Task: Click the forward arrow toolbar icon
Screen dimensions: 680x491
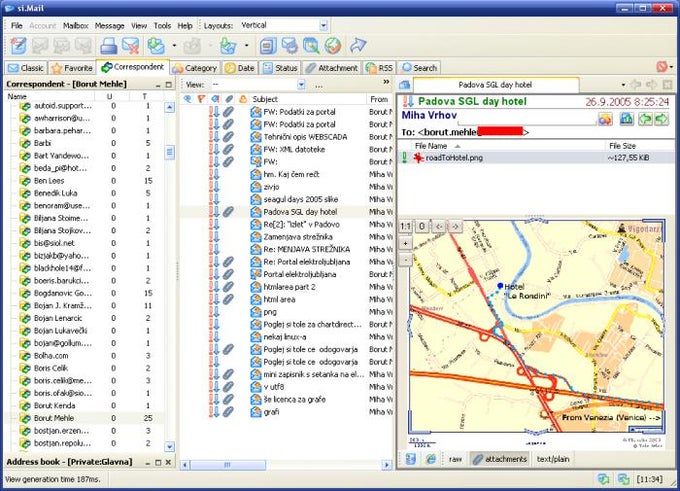Action: [357, 45]
